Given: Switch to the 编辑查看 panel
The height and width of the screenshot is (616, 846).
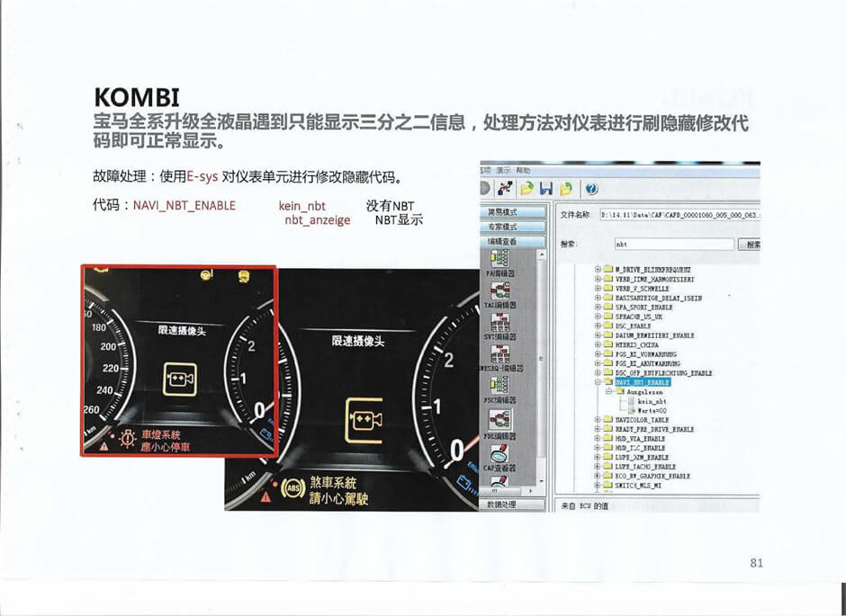Looking at the screenshot, I should coord(513,241).
